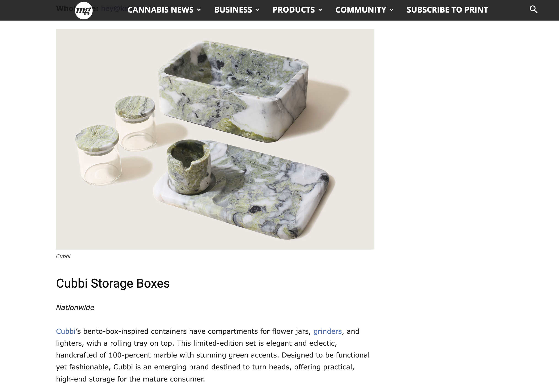
Task: Click the mg magazine logo
Action: (83, 10)
